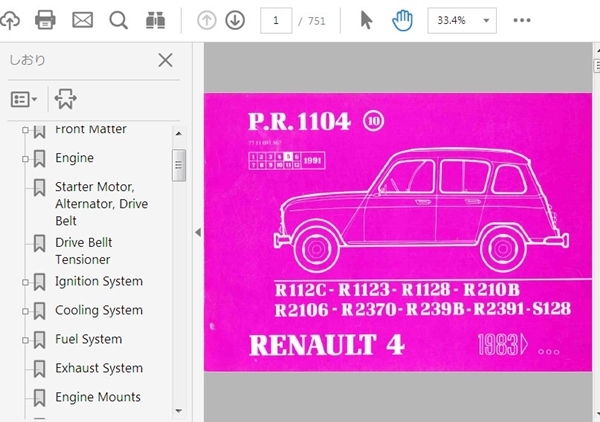
Task: Send file by email envelope icon
Action: [82, 20]
